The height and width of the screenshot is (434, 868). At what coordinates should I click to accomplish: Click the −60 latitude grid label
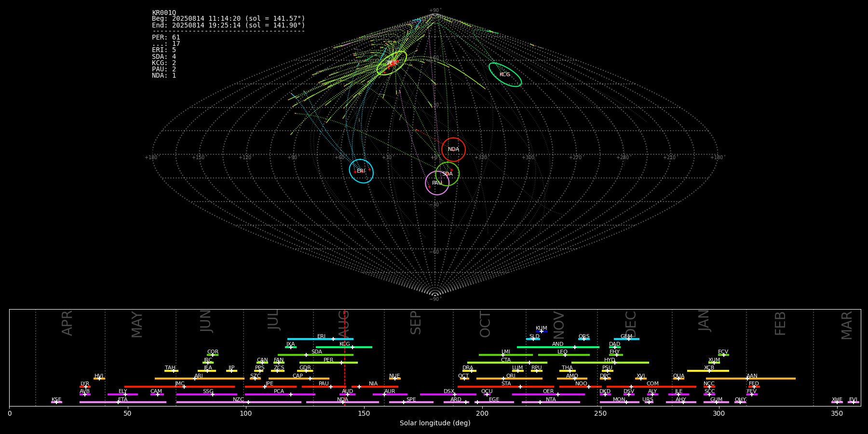pos(434,252)
